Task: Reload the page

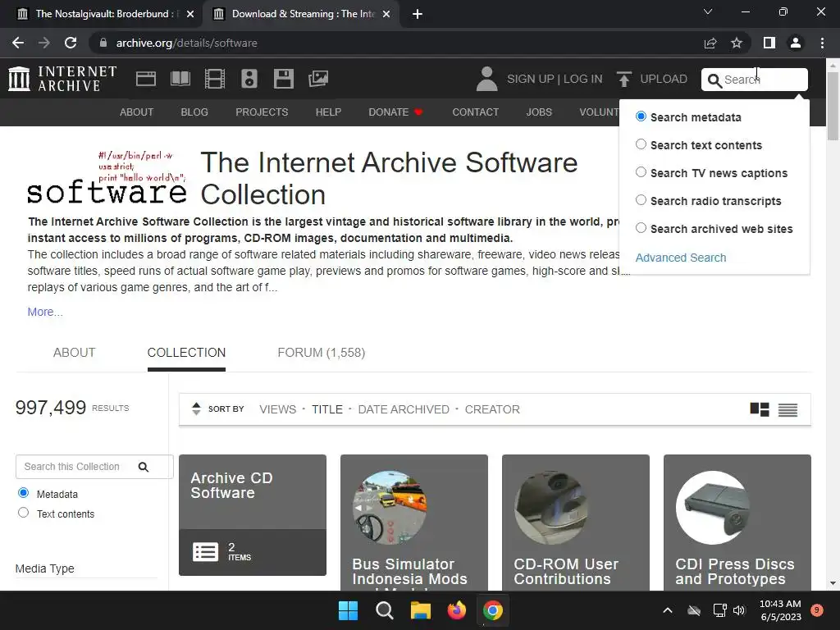Action: tap(71, 43)
